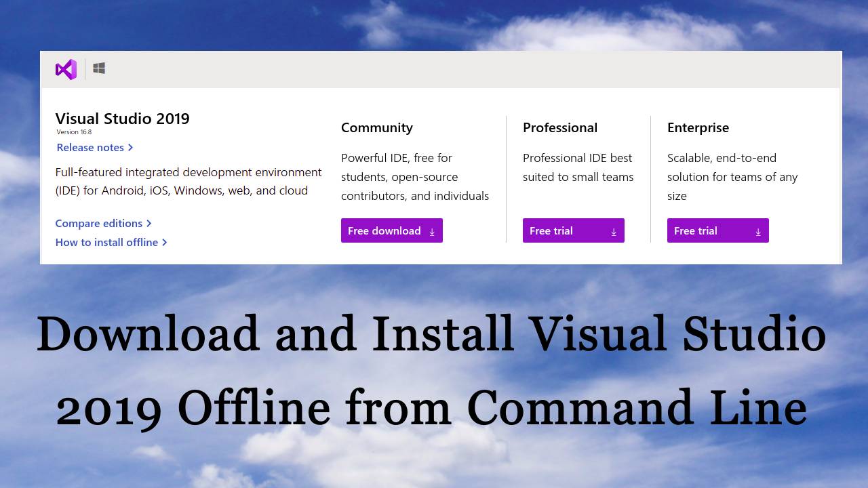Start the Professional free trial
The height and width of the screenshot is (488, 868).
coord(551,230)
